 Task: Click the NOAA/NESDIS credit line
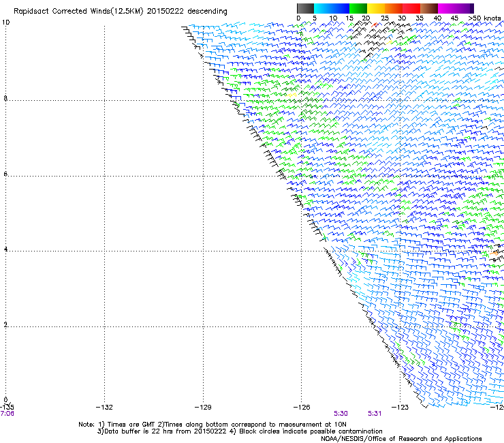[401, 439]
